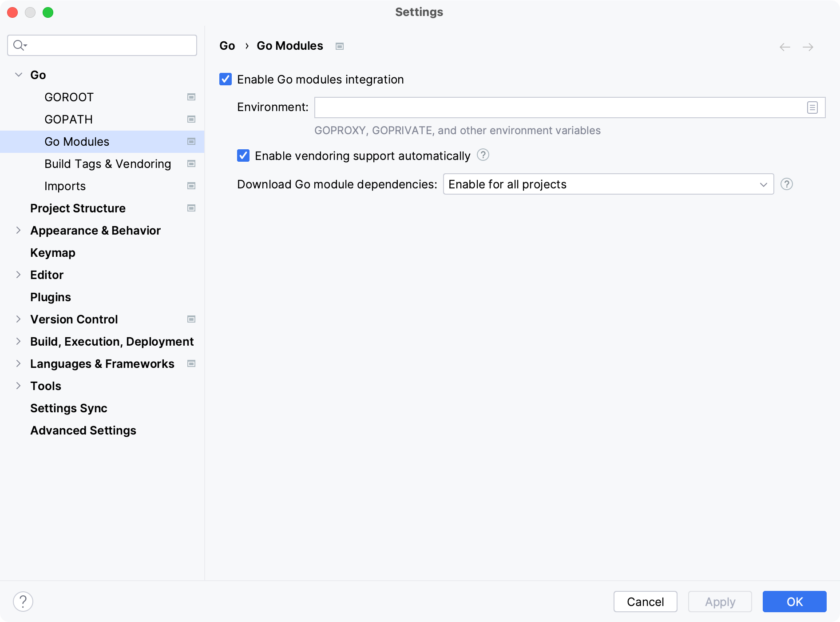840x622 pixels.
Task: Expand Build, Execution, Deployment section
Action: click(19, 341)
